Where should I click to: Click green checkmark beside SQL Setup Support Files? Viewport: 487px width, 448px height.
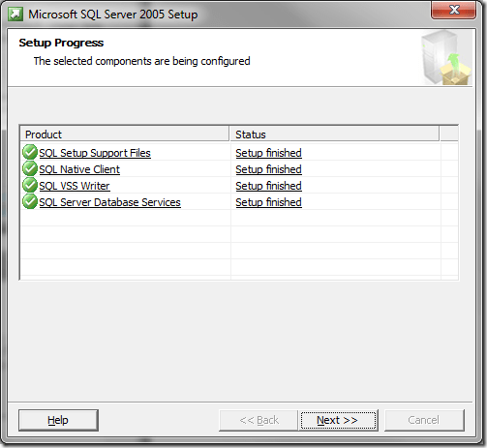(x=30, y=152)
